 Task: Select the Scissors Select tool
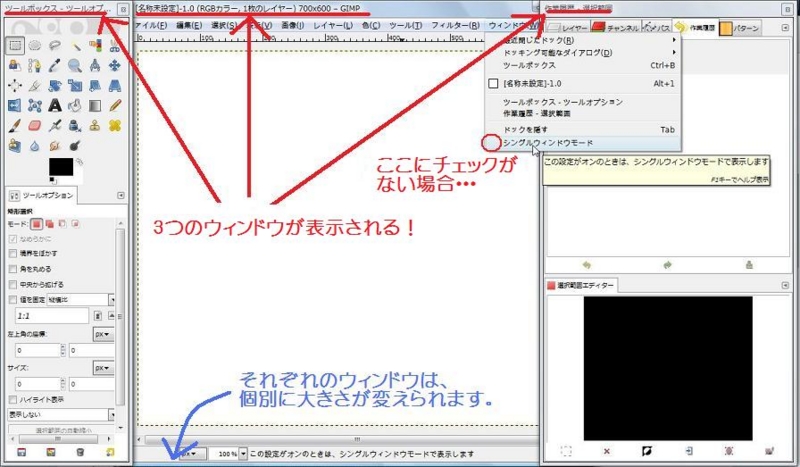115,46
